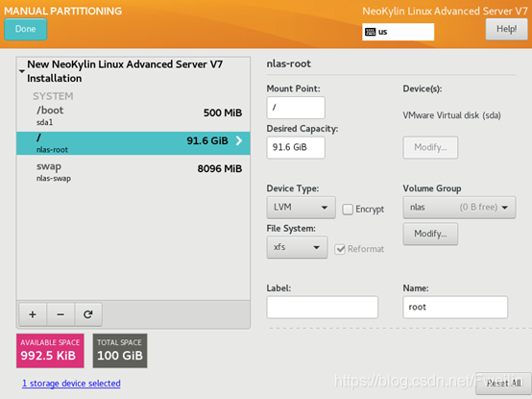Remove selected mount point with minus button
The width and height of the screenshot is (532, 399).
coord(60,314)
